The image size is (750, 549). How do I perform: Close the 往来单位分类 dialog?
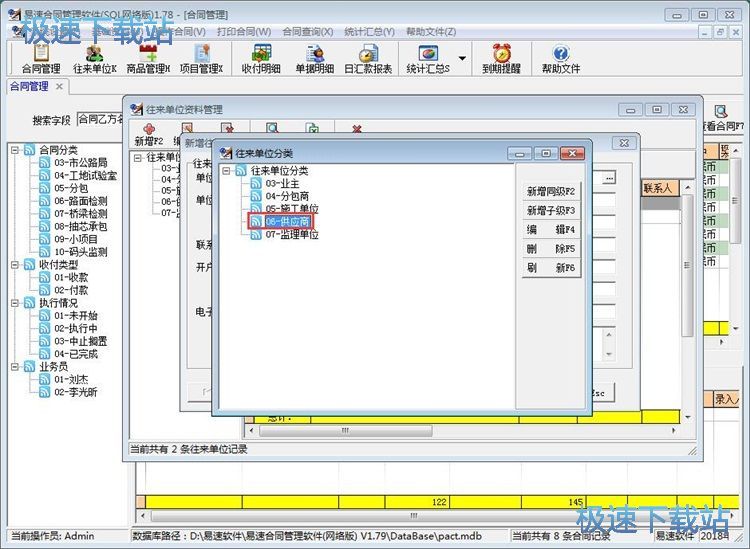pyautogui.click(x=572, y=154)
